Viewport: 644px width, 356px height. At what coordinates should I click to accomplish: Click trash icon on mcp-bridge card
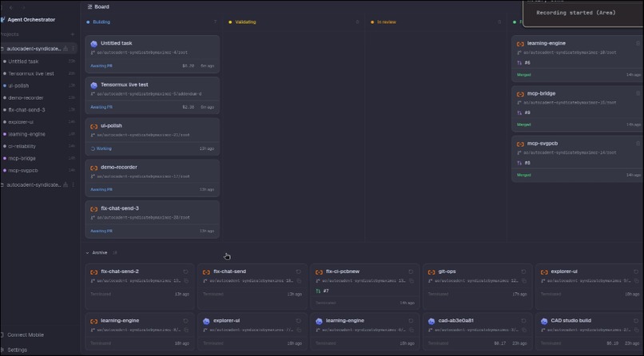[638, 93]
